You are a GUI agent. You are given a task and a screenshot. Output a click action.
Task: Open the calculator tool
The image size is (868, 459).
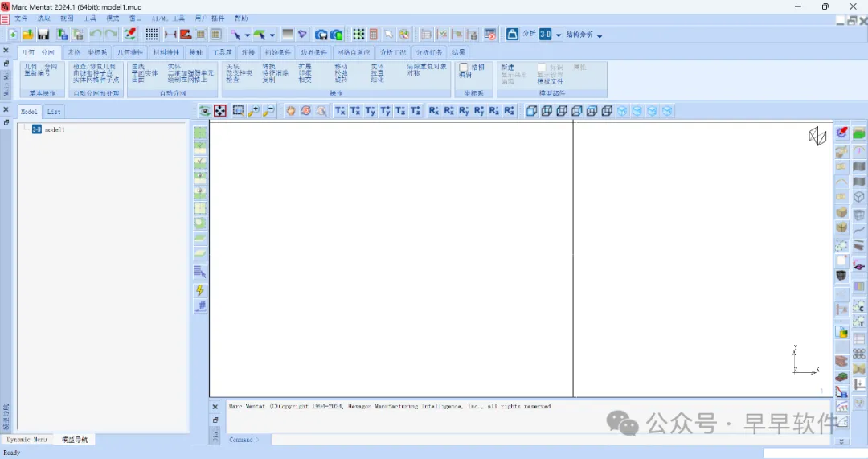click(x=374, y=35)
